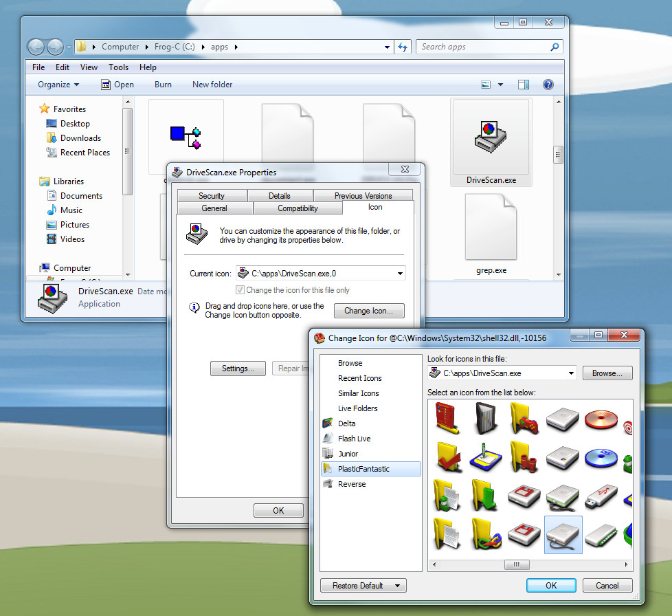The width and height of the screenshot is (672, 616).
Task: Refresh the apps folder view
Action: pos(403,47)
